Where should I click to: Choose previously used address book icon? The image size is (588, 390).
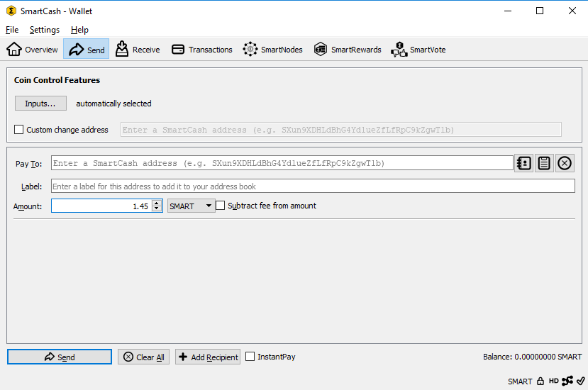click(x=524, y=163)
